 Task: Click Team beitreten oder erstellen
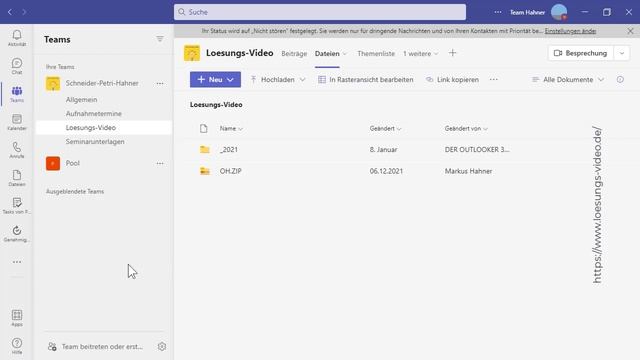[x=96, y=347]
